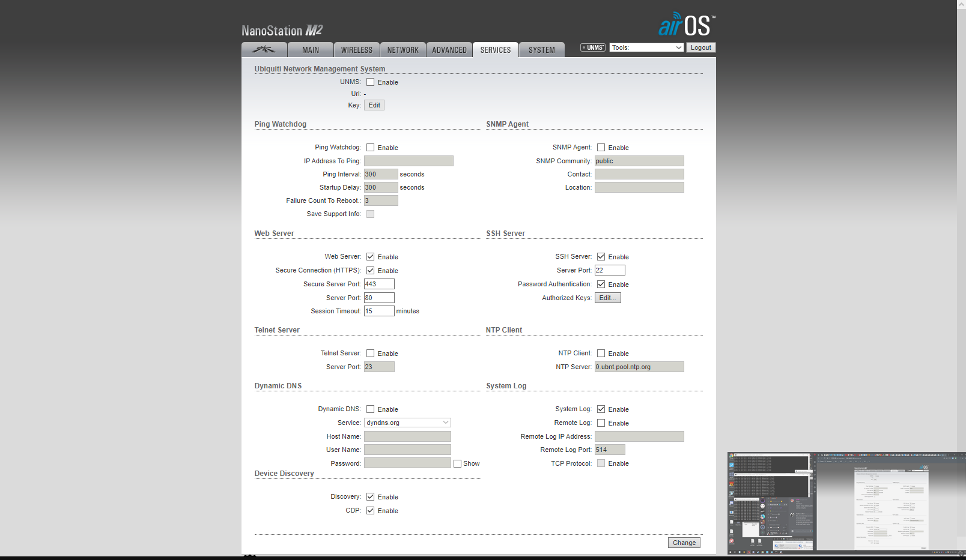
Task: Click Web Server Port field with 80
Action: (x=379, y=298)
